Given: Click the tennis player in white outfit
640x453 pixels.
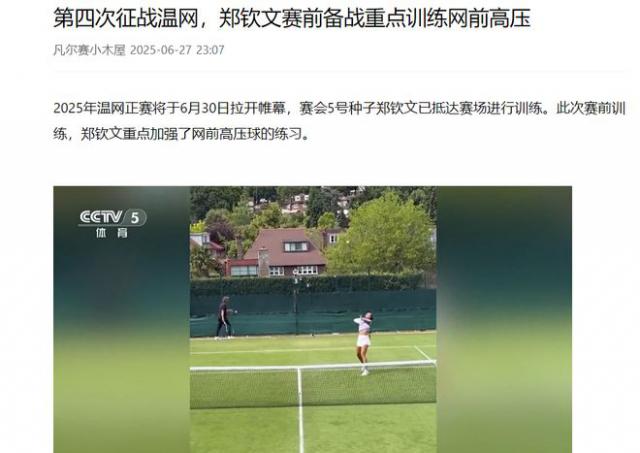Looking at the screenshot, I should 363,343.
